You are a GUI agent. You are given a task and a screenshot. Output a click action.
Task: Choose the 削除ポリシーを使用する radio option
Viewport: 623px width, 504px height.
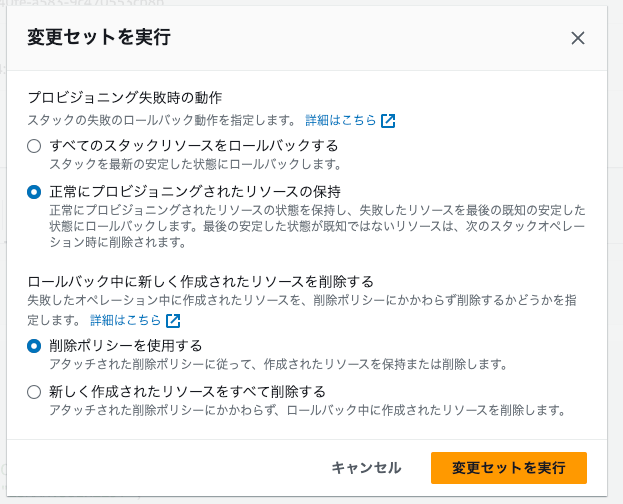(x=35, y=346)
